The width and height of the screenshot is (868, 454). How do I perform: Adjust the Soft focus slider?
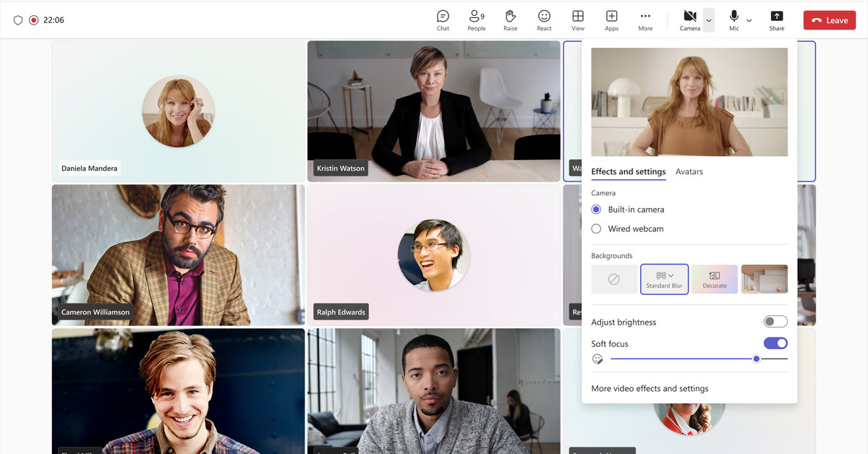pos(757,358)
